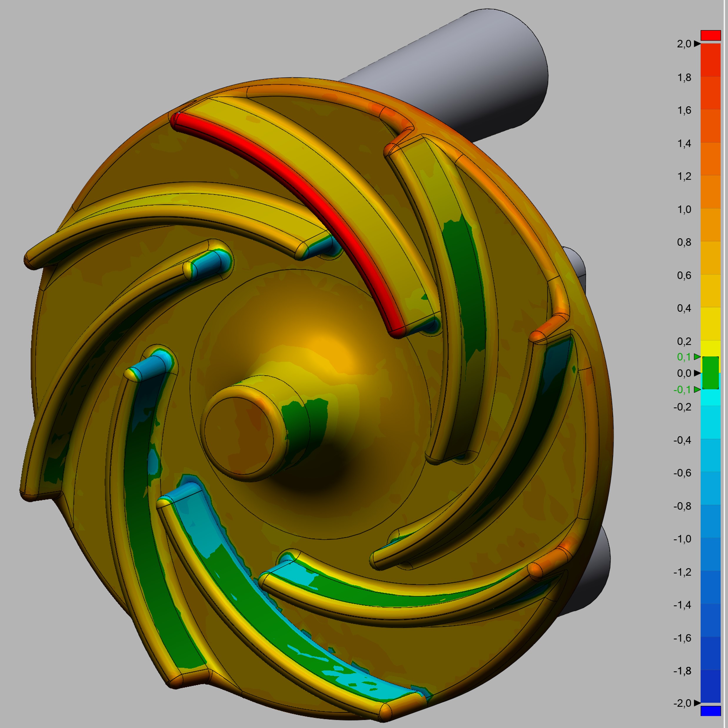
Task: Click the blue out-of-range swatch below the legend
Action: 710,711
